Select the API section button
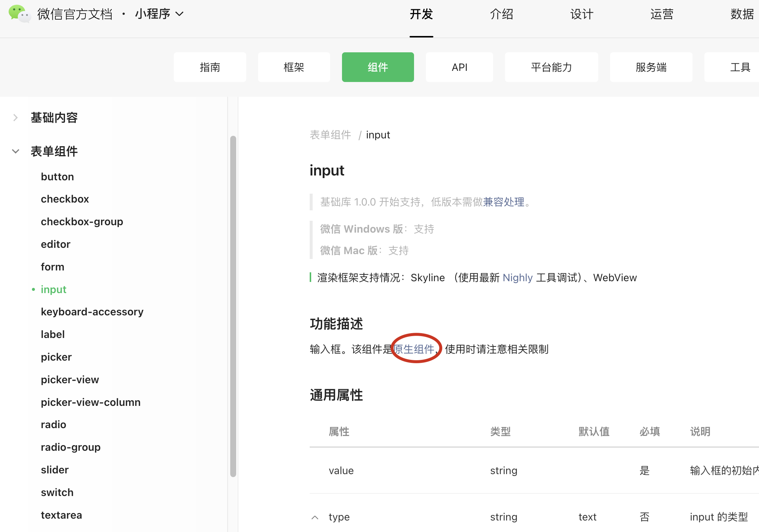The width and height of the screenshot is (759, 532). click(460, 67)
